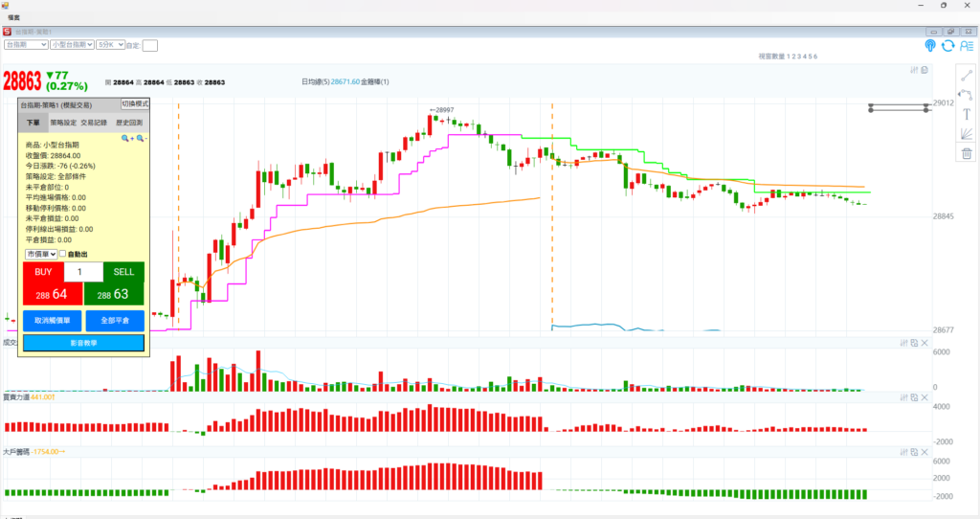Open the blue broadcast signal icon
The width and height of the screenshot is (980, 519).
(x=929, y=45)
